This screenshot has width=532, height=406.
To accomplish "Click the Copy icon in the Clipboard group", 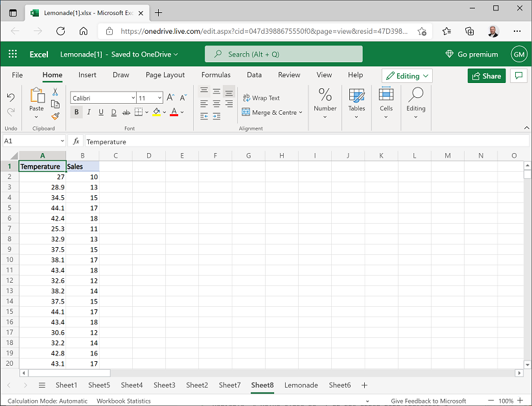I will [x=55, y=104].
